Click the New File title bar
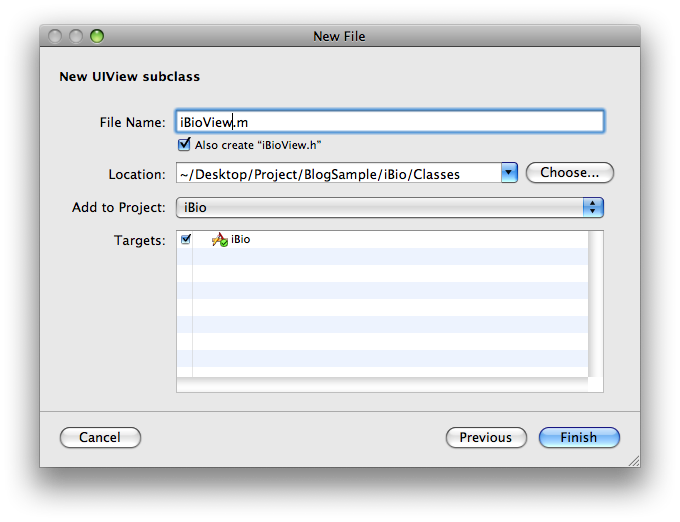This screenshot has width=680, height=522. [x=340, y=36]
